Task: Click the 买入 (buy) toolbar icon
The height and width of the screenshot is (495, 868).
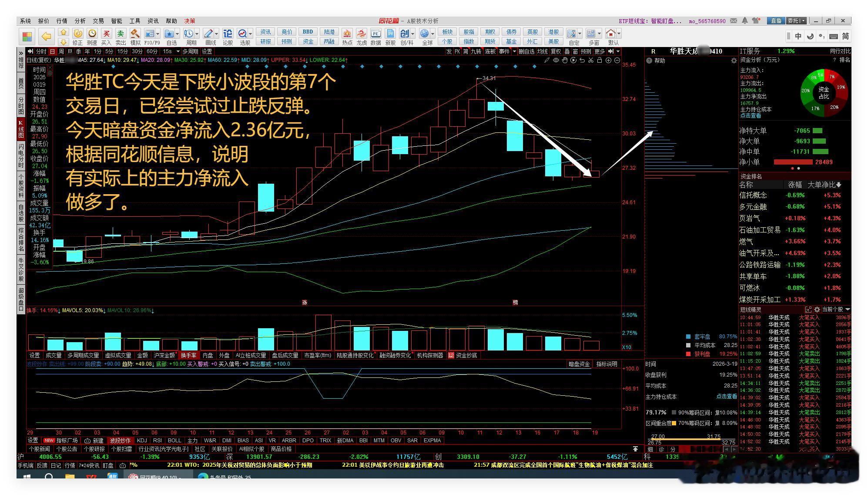Action: (x=106, y=34)
